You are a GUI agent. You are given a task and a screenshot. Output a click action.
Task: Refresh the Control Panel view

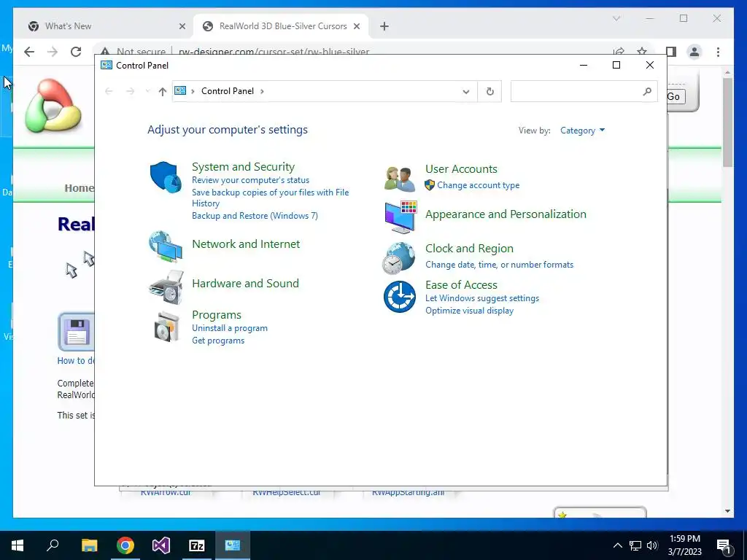click(489, 91)
